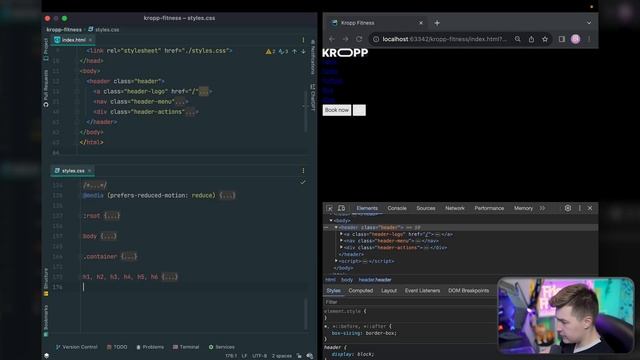
Task: Open the Problems tool window
Action: pyautogui.click(x=150, y=347)
